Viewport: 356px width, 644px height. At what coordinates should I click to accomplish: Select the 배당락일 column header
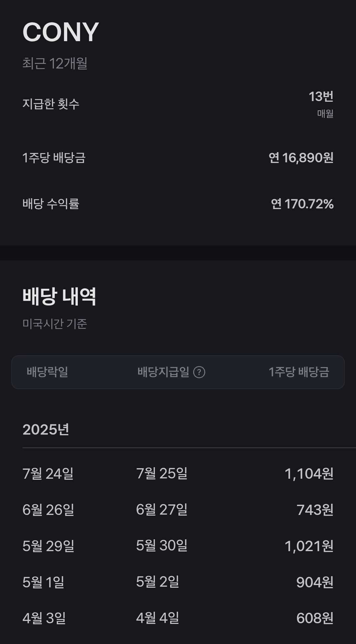[x=47, y=372]
